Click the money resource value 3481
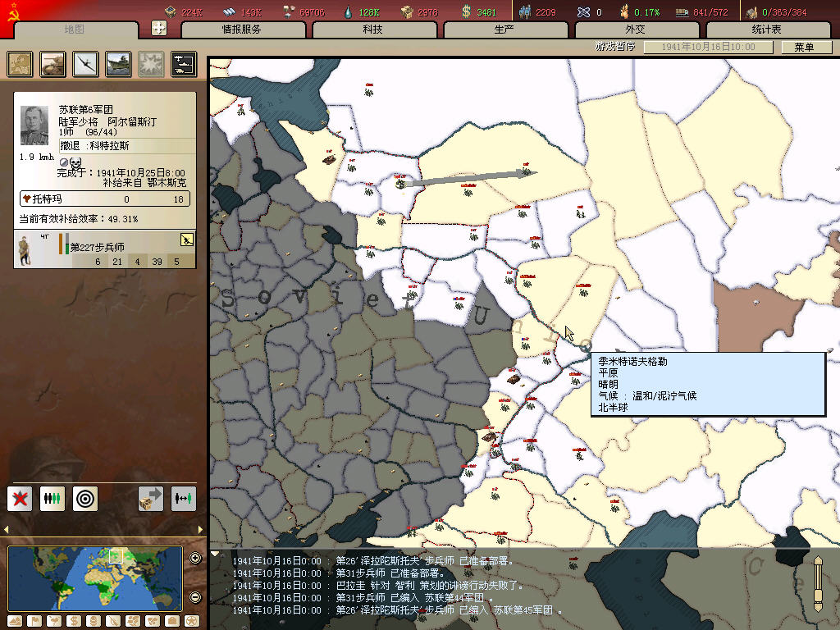 [486, 12]
